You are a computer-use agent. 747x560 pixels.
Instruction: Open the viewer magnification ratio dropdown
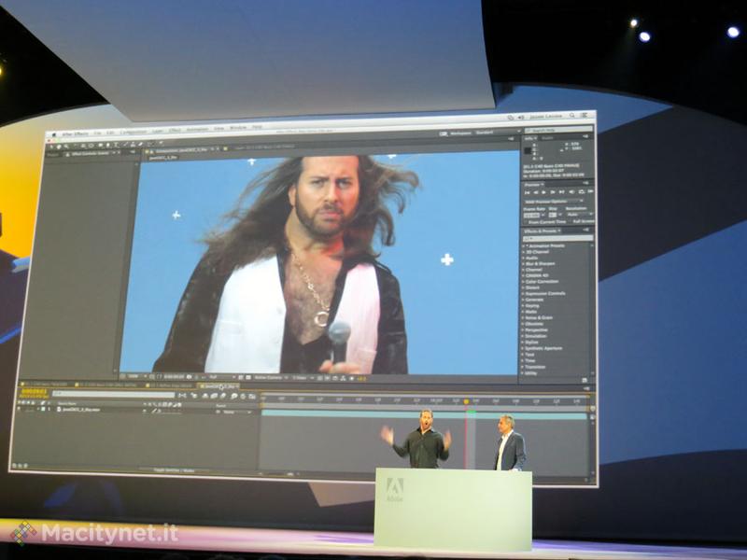click(136, 377)
